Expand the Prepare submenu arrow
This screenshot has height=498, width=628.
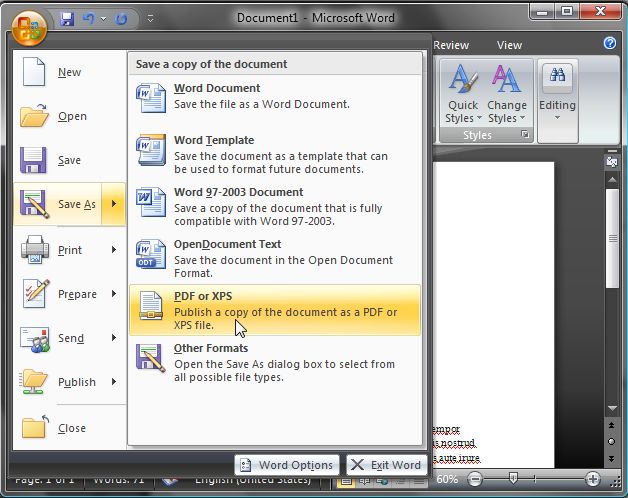[x=114, y=294]
